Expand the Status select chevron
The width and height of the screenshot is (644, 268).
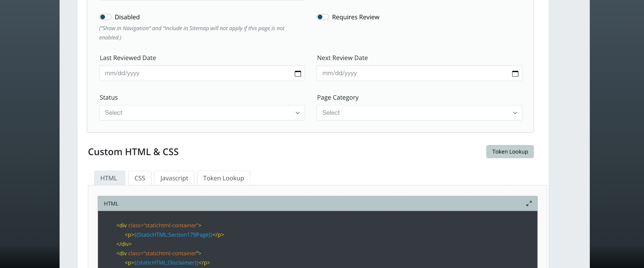click(297, 113)
